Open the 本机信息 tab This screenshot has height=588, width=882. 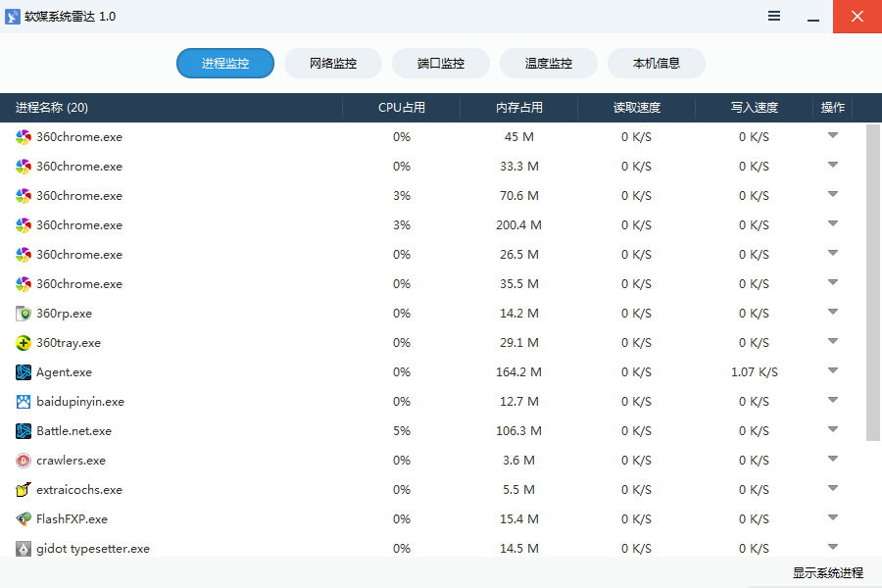tap(657, 63)
